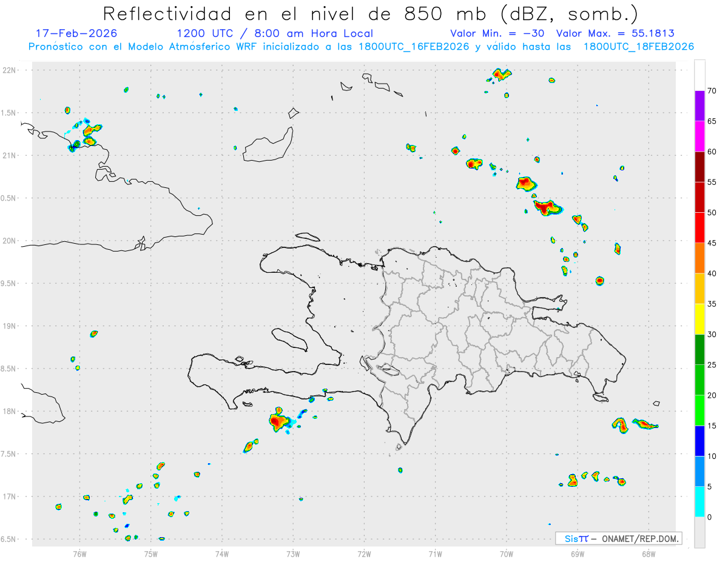Click the longitude axis label '75W'
The height and width of the screenshot is (562, 728).
pos(151,553)
